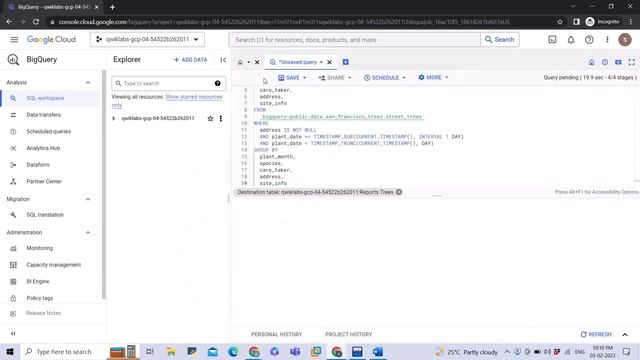Open the home tab dropdown arrow
Image resolution: width=640 pixels, height=360 pixels.
coord(249,62)
